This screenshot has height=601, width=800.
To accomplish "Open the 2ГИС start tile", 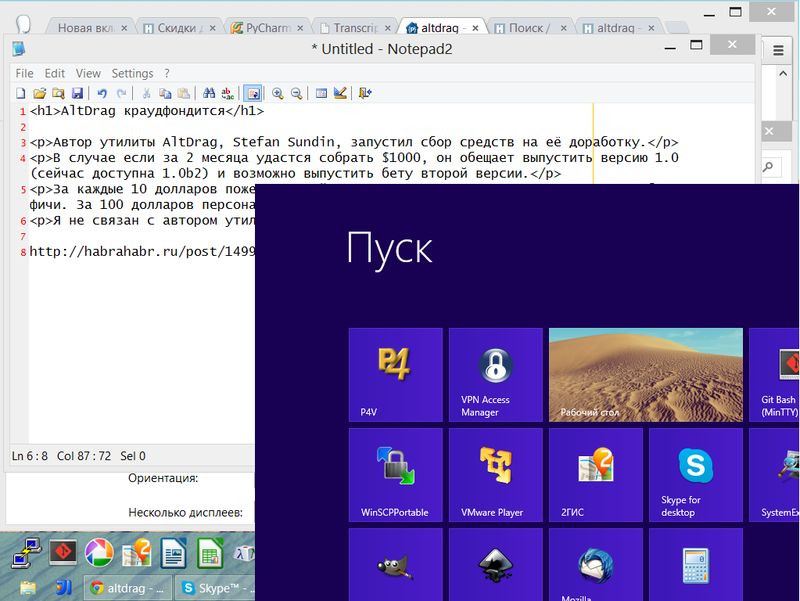I will pos(595,474).
